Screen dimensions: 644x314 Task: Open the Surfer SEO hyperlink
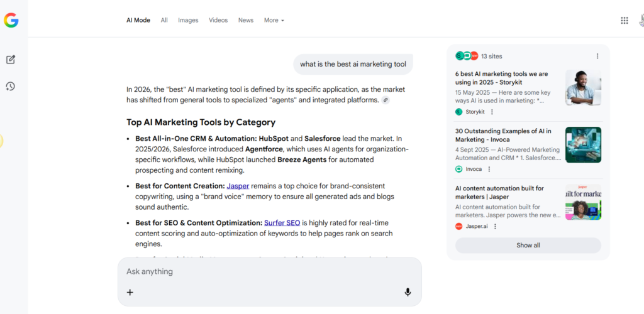click(282, 222)
